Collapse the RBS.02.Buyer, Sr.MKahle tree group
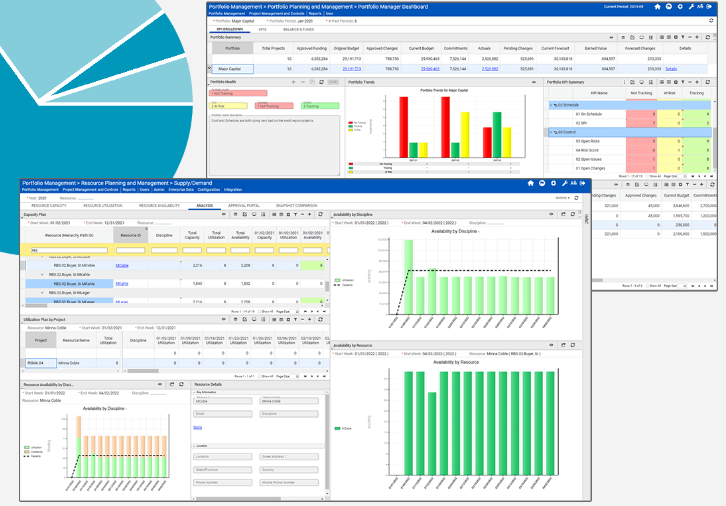Viewport: 726px width, 506px height. (x=42, y=275)
